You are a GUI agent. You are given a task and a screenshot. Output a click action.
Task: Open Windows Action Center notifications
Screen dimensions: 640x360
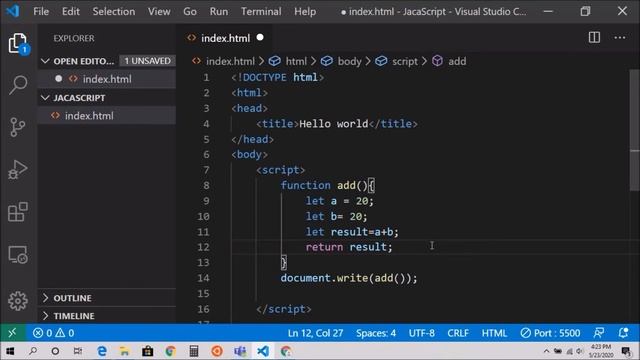(626, 351)
